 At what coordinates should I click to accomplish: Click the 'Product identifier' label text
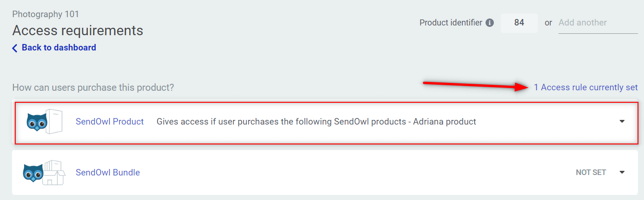point(450,23)
